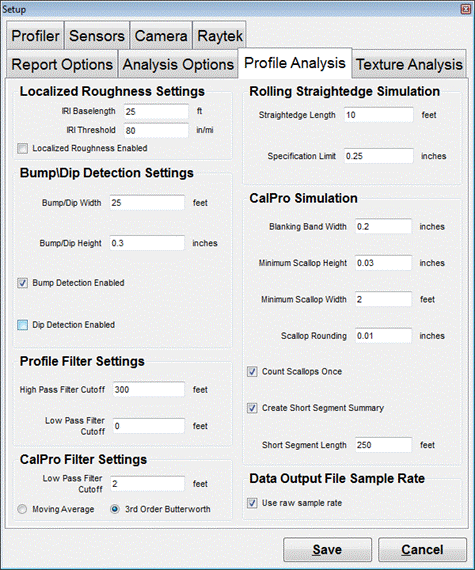The height and width of the screenshot is (570, 475).
Task: Select the Camera tab
Action: pyautogui.click(x=161, y=36)
